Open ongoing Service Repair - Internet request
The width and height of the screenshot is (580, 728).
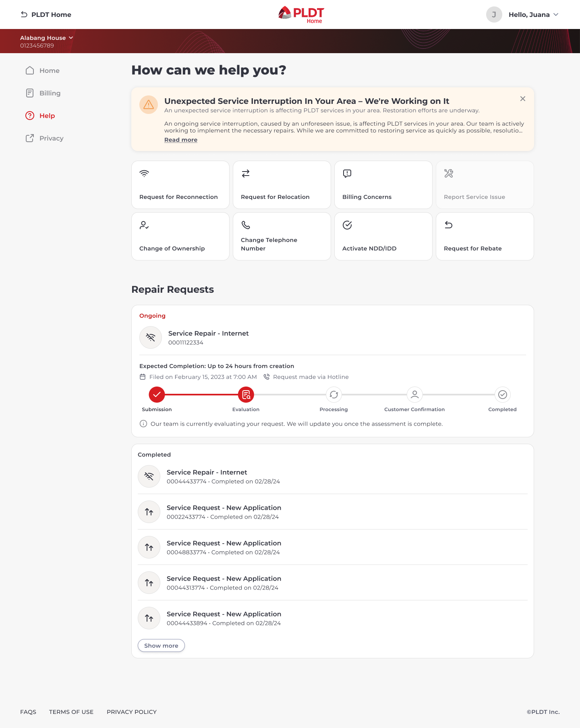coord(333,337)
